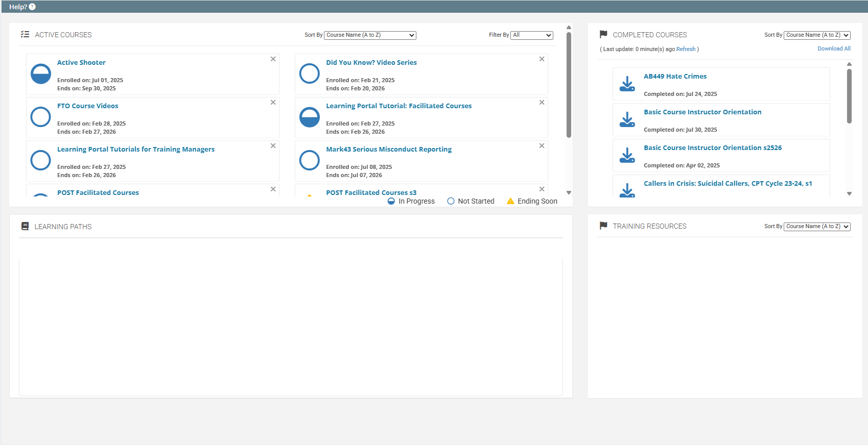868x445 pixels.
Task: Refresh the completed courses list
Action: click(x=686, y=50)
